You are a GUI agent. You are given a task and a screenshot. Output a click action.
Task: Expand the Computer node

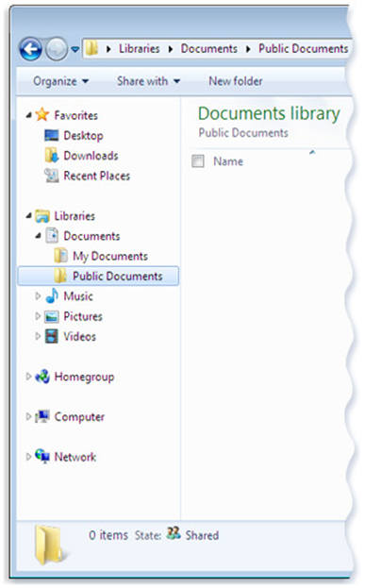point(28,416)
